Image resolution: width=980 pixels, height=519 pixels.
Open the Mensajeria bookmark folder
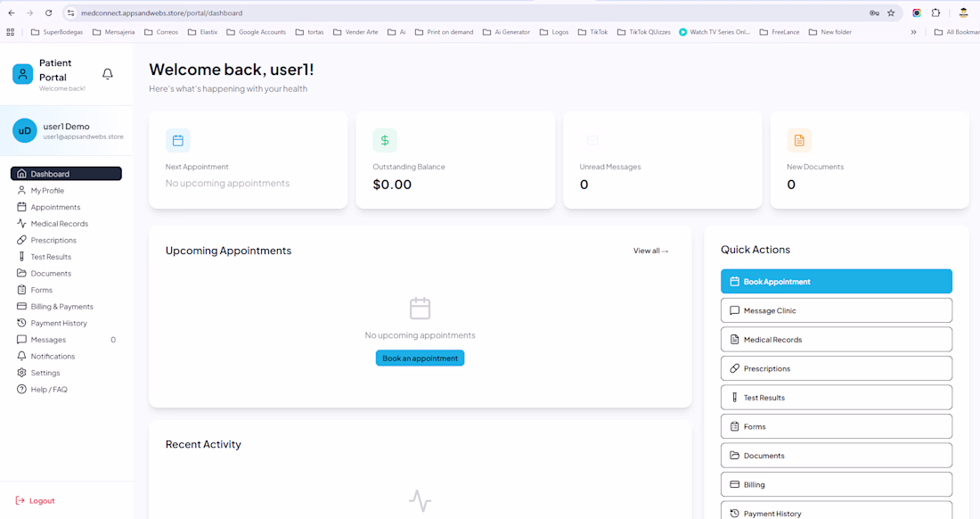(x=114, y=32)
